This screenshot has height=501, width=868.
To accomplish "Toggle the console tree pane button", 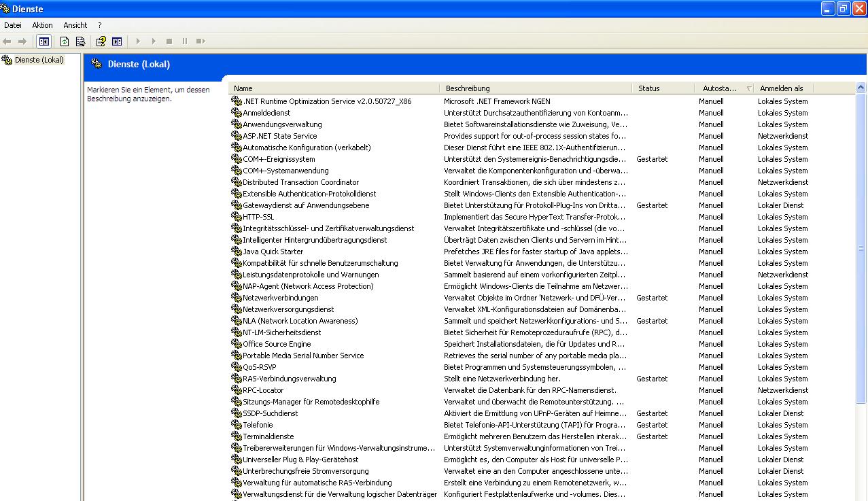I will coord(44,41).
